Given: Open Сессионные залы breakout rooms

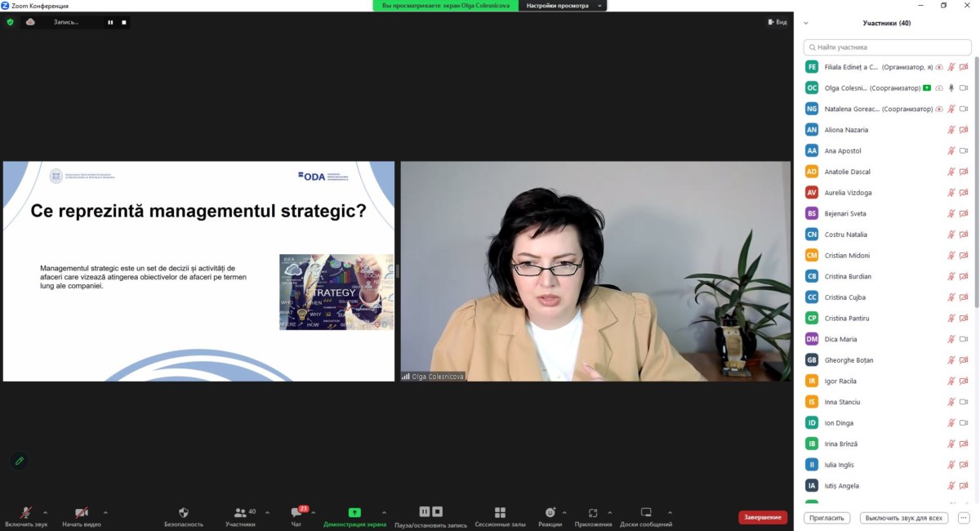Looking at the screenshot, I should [500, 516].
